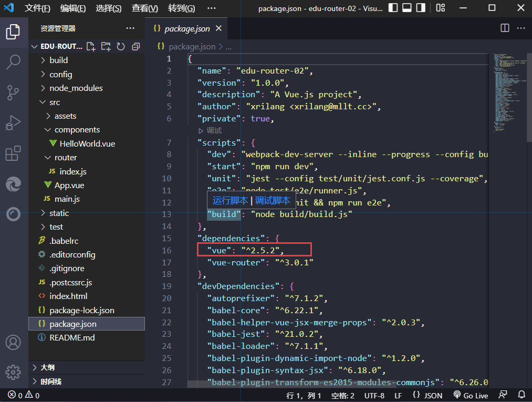Toggle the bottom panel layout button
Viewport: 532px width, 402px height.
point(407,8)
